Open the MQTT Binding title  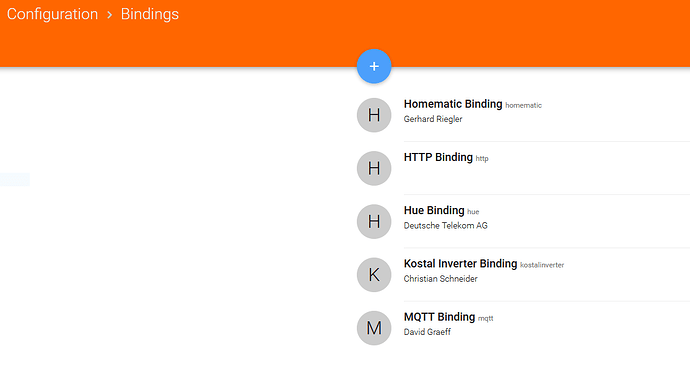pyautogui.click(x=439, y=317)
